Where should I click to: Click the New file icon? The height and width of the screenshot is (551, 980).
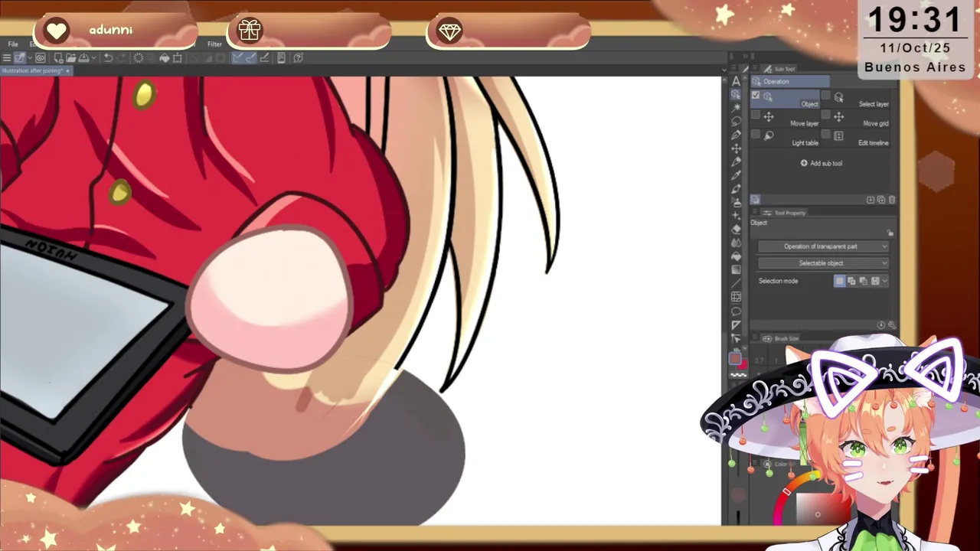click(x=58, y=58)
